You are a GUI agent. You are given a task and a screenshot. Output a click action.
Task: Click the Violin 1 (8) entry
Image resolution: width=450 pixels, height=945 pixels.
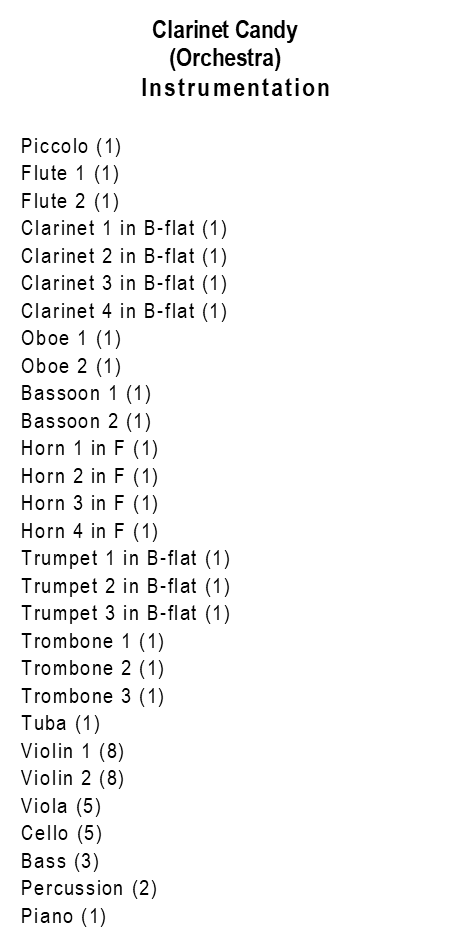[72, 752]
